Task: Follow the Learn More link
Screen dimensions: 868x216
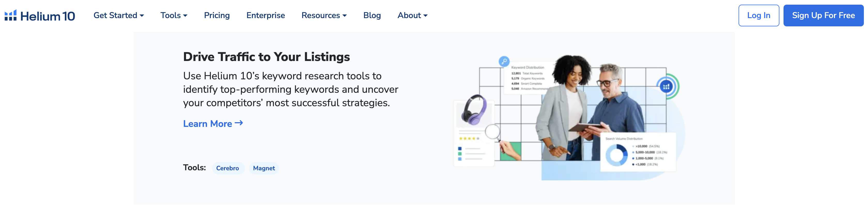Action: tap(207, 124)
